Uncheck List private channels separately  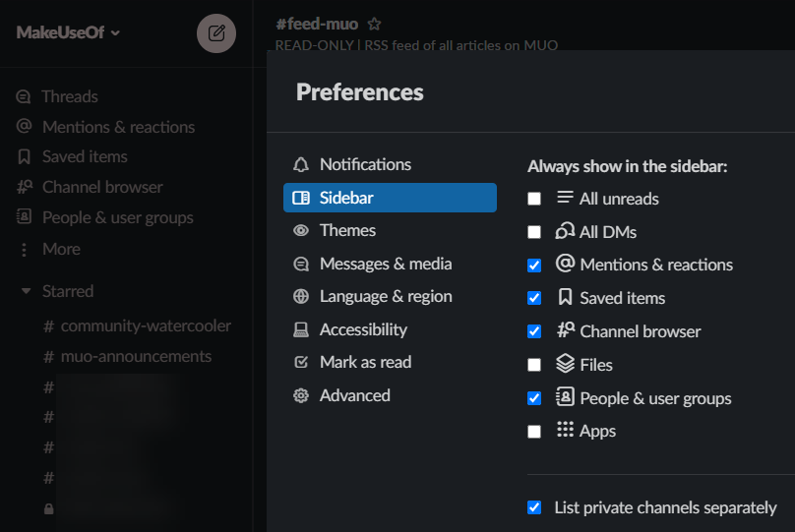coord(534,507)
